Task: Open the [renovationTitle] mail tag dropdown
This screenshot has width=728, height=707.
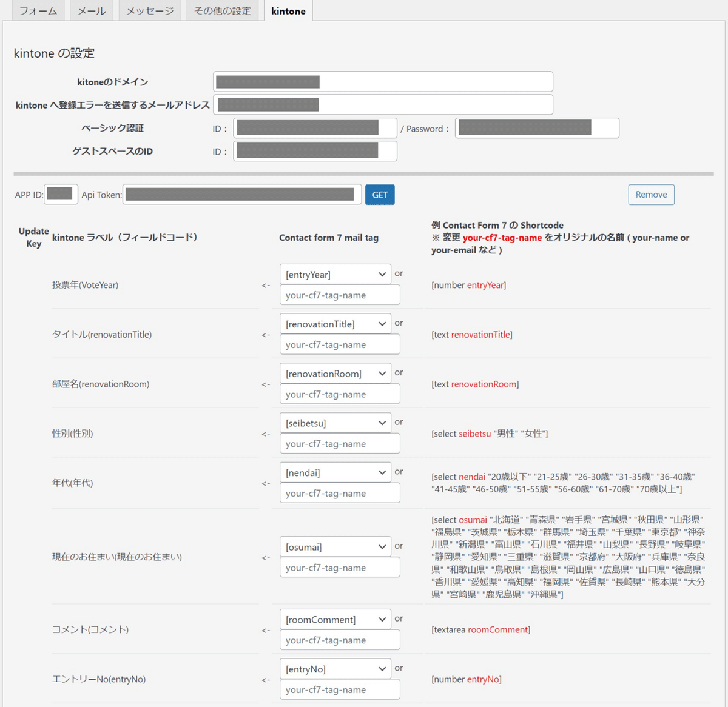Action: click(335, 324)
